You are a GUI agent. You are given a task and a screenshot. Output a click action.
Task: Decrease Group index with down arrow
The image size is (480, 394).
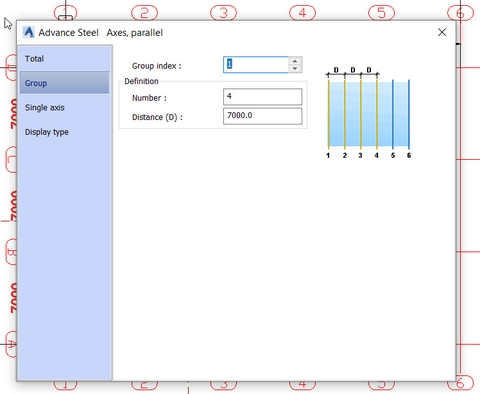[295, 68]
